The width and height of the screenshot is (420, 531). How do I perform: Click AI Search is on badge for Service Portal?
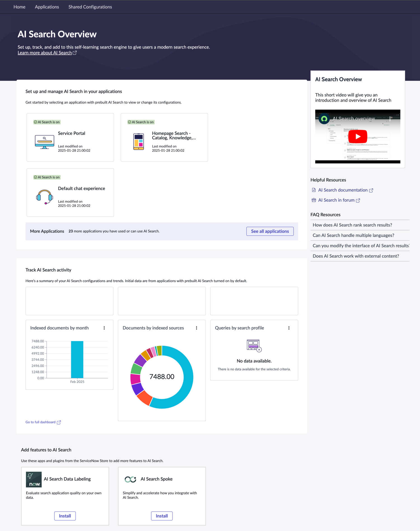[47, 122]
